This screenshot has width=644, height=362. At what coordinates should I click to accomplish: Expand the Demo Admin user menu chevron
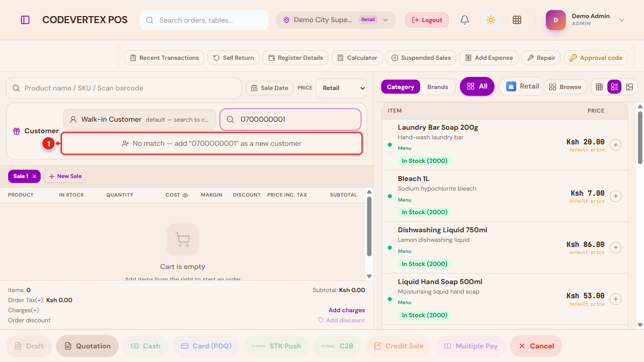click(622, 20)
